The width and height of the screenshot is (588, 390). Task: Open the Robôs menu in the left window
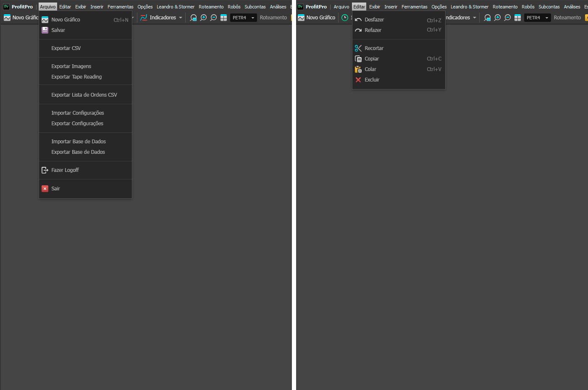pyautogui.click(x=234, y=7)
